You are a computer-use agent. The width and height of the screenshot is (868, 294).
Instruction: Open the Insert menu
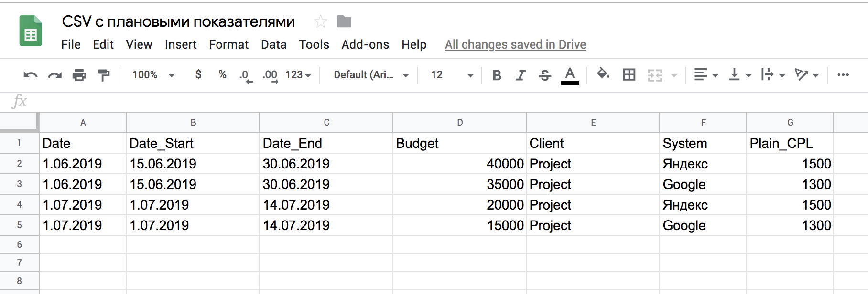click(x=181, y=44)
